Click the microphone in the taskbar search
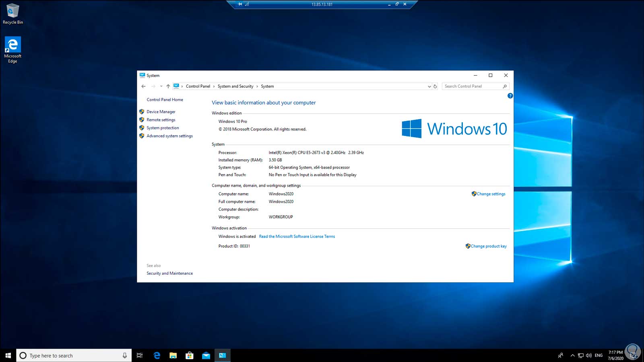 click(x=125, y=356)
